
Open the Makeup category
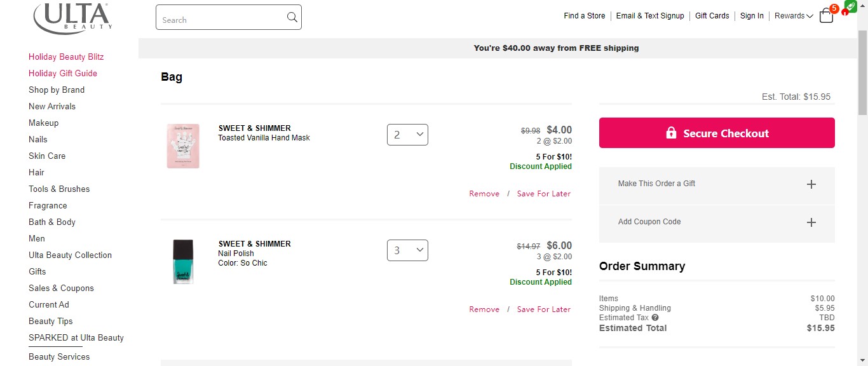44,123
